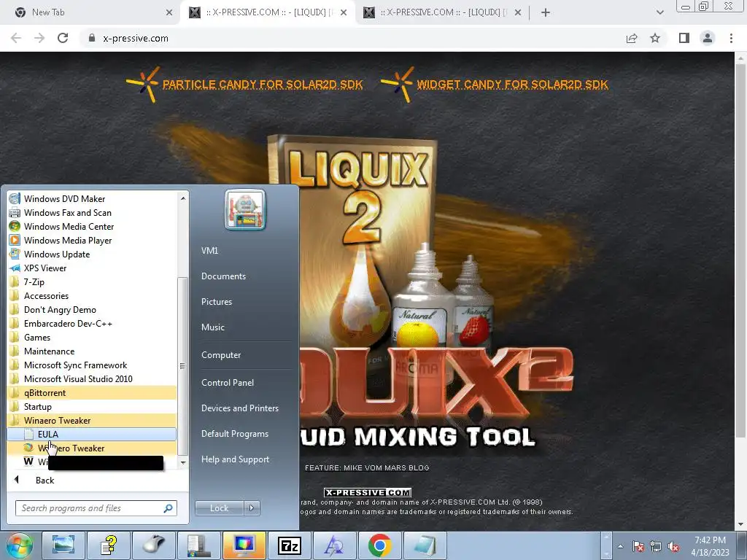Open the VM1 user folder
Image resolution: width=747 pixels, height=560 pixels.
click(x=209, y=251)
